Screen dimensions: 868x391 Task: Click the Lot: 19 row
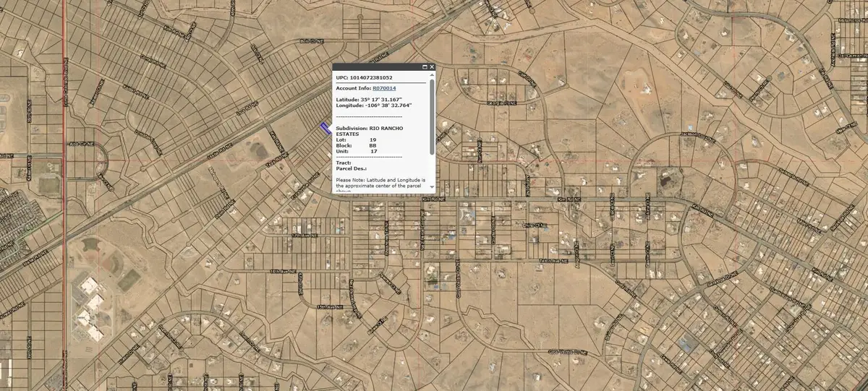point(357,139)
